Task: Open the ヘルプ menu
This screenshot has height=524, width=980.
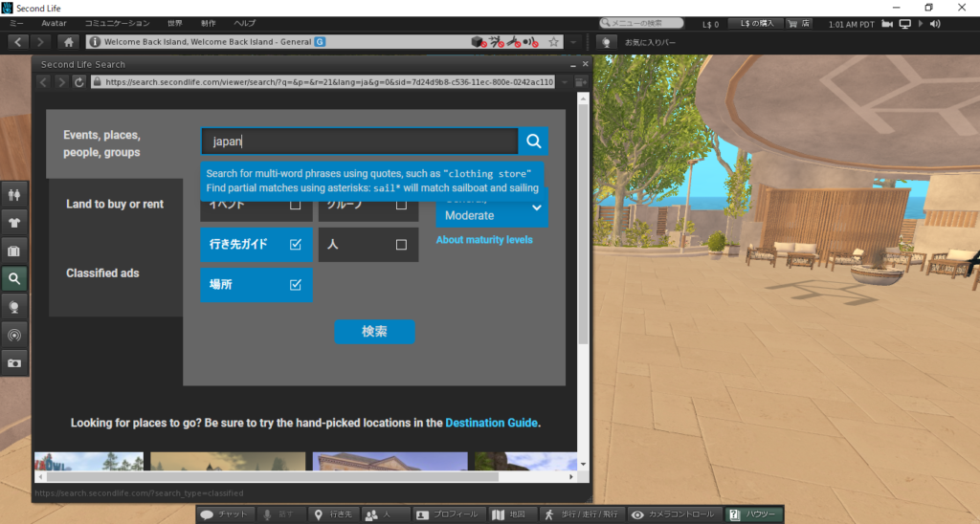Action: (x=244, y=23)
